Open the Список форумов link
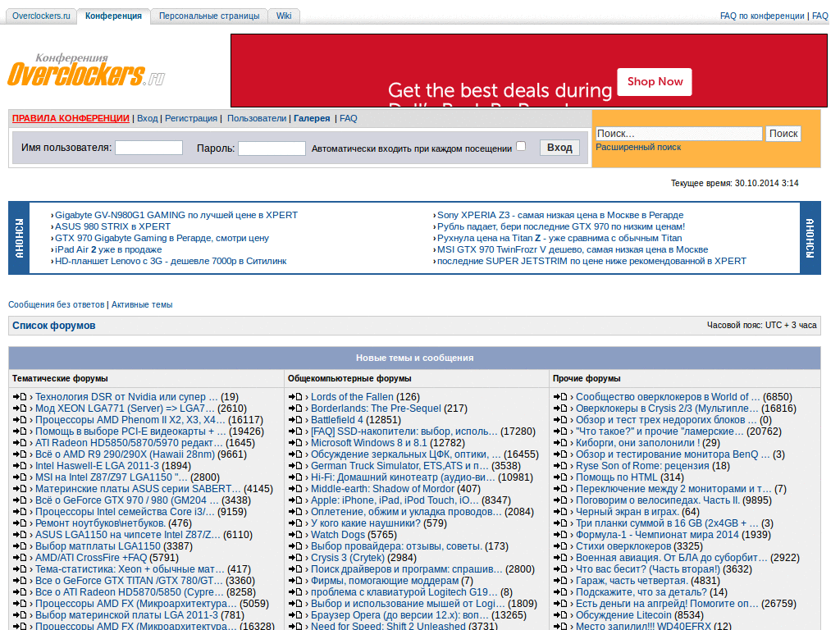This screenshot has height=630, width=840. (53, 325)
